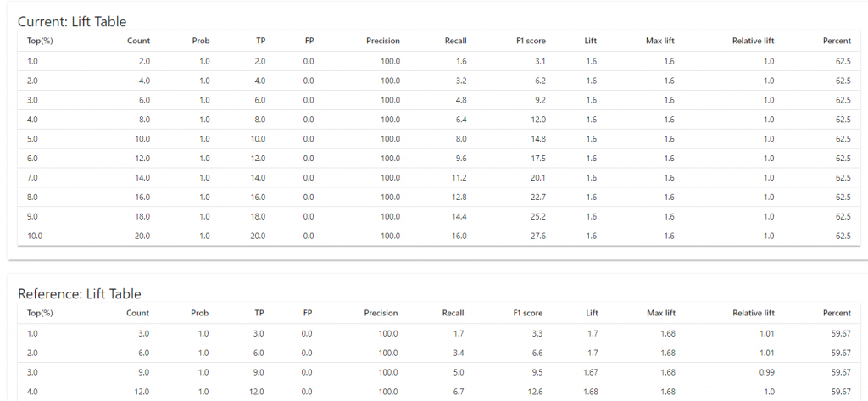Click FP column header in Reference table
This screenshot has height=401, width=868.
309,313
